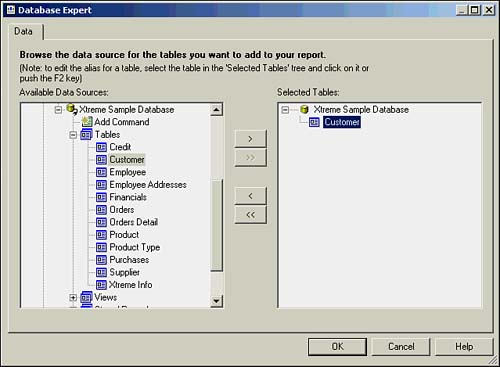500x367 pixels.
Task: Select Xtreme Sample Database label in Available Data Sources
Action: point(127,109)
